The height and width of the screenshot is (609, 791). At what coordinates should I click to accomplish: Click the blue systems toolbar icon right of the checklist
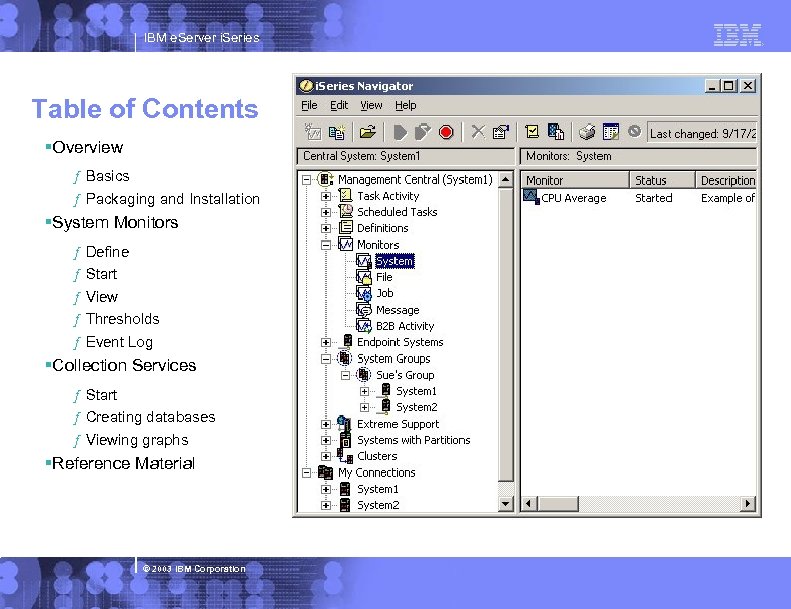555,132
